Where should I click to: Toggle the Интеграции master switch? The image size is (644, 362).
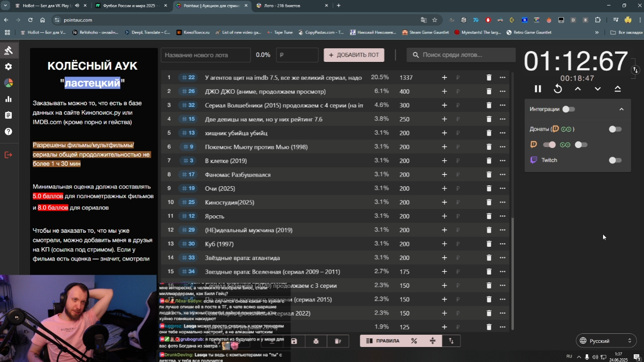tap(568, 109)
